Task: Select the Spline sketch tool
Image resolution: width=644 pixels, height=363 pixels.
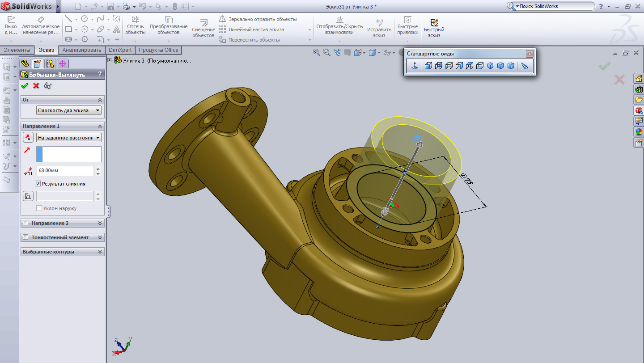Action: click(x=100, y=19)
